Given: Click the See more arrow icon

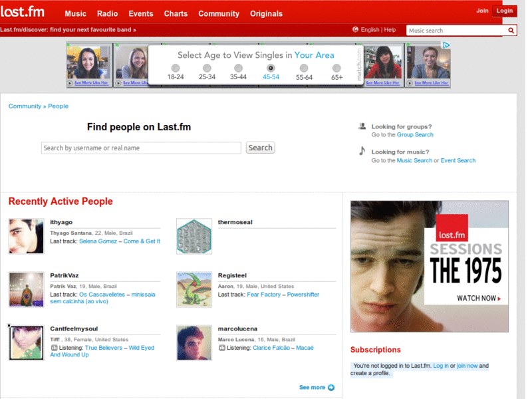Looking at the screenshot, I should [331, 388].
